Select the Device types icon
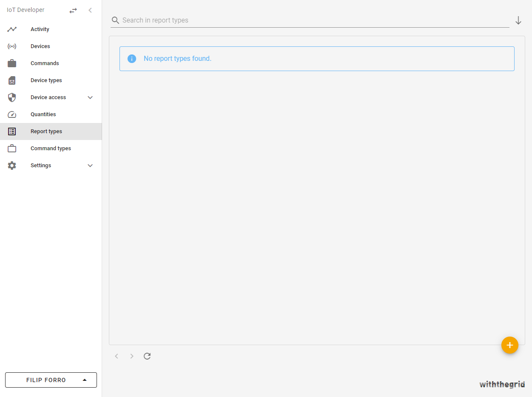The image size is (532, 397). (x=11, y=80)
